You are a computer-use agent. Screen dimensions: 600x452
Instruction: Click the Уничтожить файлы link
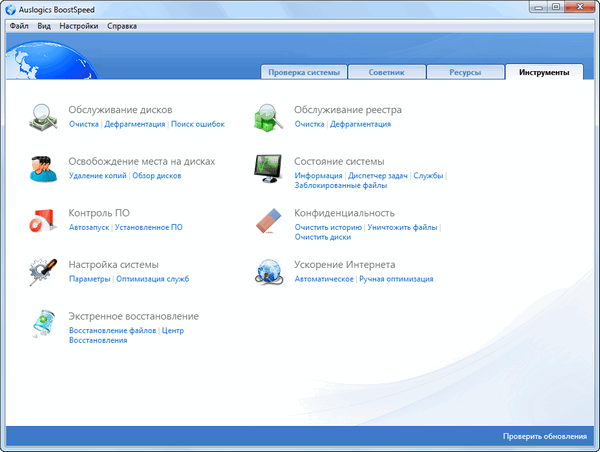403,227
